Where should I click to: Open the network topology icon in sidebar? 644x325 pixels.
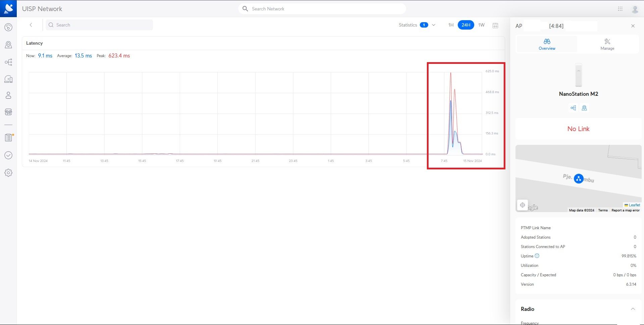coord(8,62)
